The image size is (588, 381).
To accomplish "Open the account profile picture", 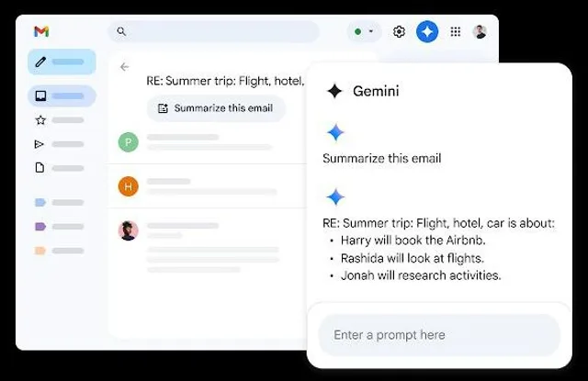I will (480, 32).
